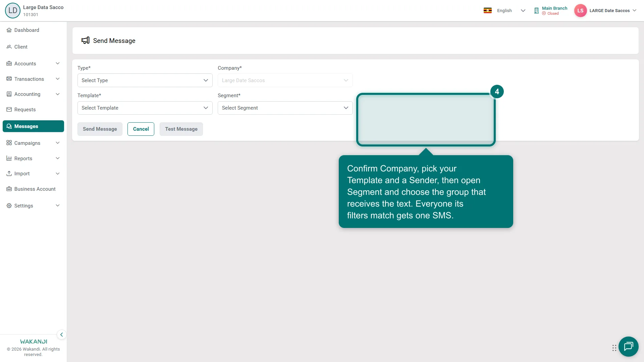Viewport: 644px width, 362px height.
Task: Click the Large Data Sacco organization name
Action: pyautogui.click(x=43, y=7)
